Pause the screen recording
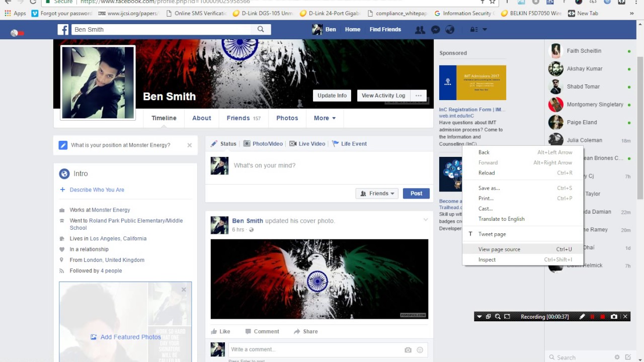This screenshot has width=644, height=362. click(x=592, y=317)
